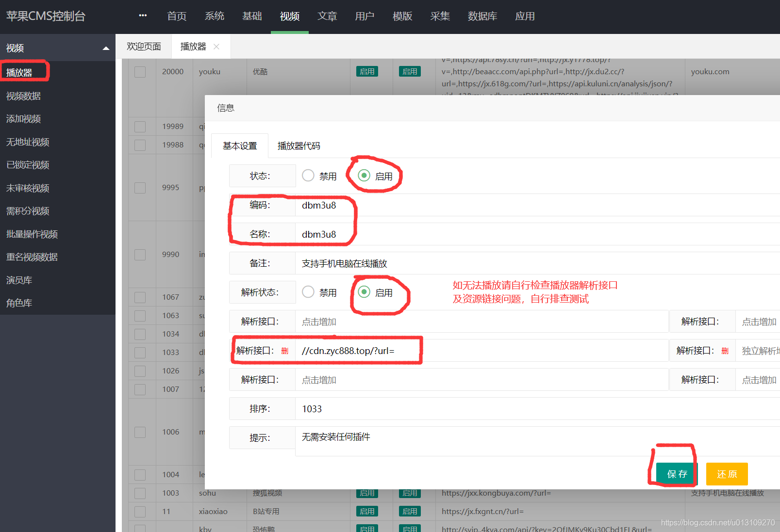Open 需积分视频 in the sidebar
The image size is (780, 532).
pos(28,211)
